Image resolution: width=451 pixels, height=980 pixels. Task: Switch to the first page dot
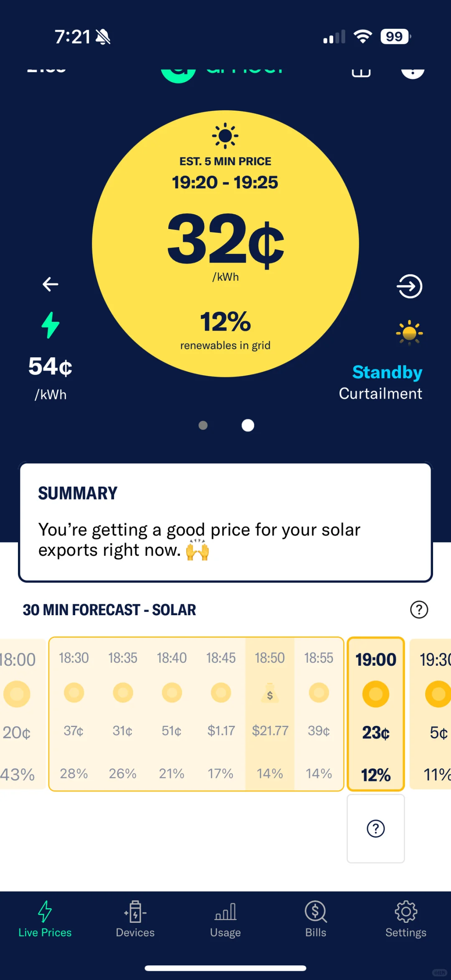coord(203,425)
